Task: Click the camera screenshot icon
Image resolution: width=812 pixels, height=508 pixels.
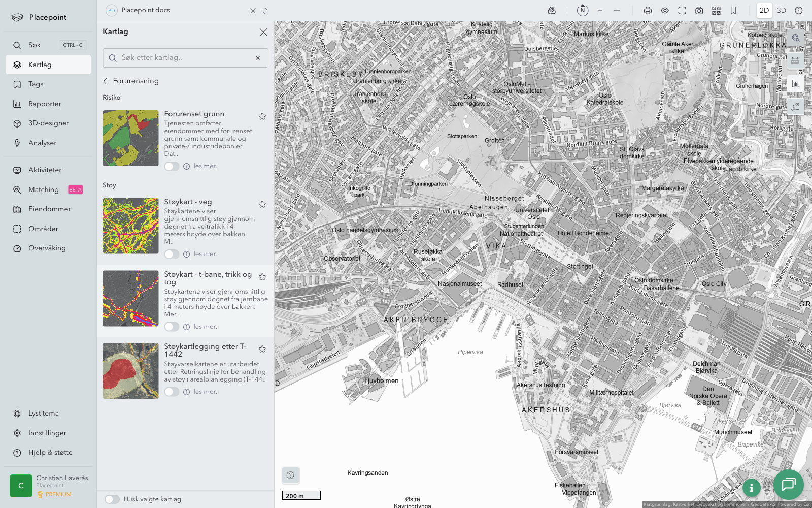Action: pyautogui.click(x=699, y=11)
